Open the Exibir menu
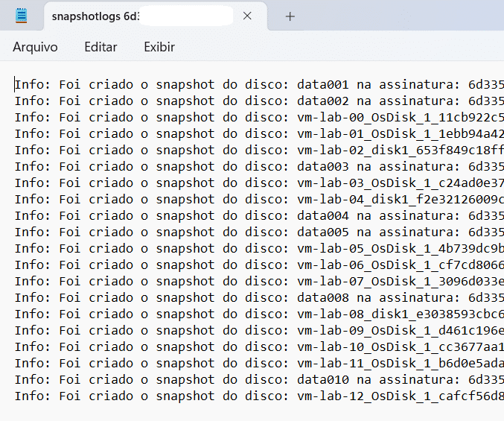 (x=159, y=47)
